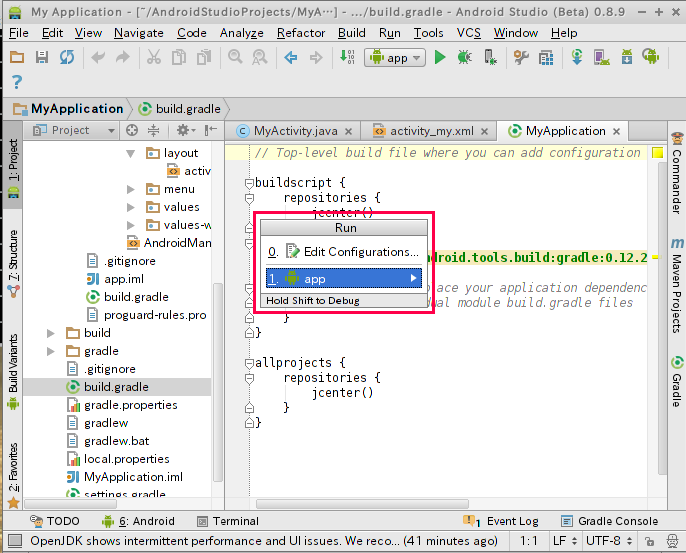This screenshot has width=686, height=553.
Task: Select Edit Configurations in Run popup
Action: tap(344, 252)
